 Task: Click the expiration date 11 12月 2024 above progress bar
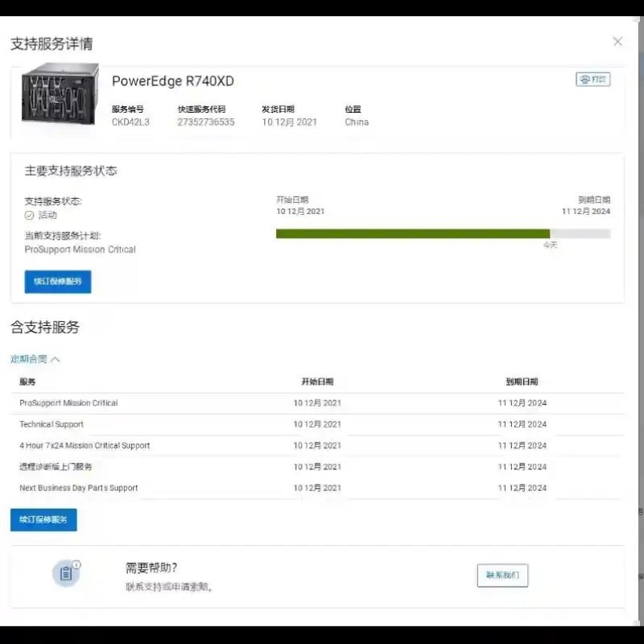(x=586, y=212)
